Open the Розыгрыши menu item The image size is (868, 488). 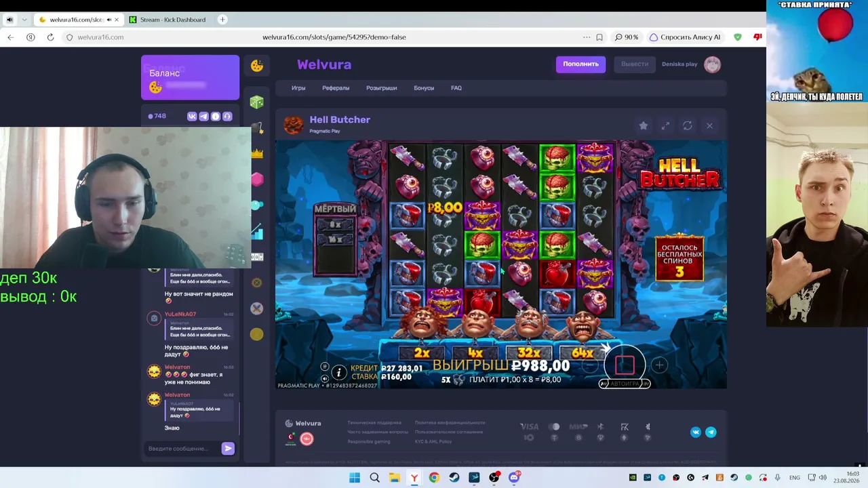click(x=382, y=88)
